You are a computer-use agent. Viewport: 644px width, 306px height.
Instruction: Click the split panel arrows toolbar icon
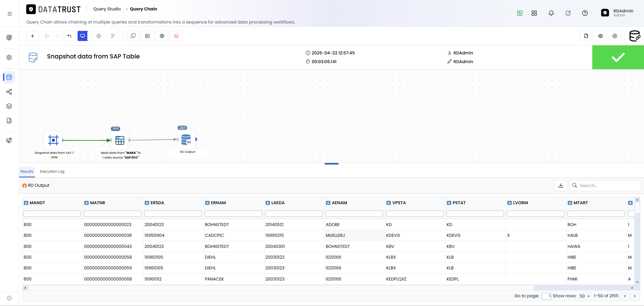148,36
